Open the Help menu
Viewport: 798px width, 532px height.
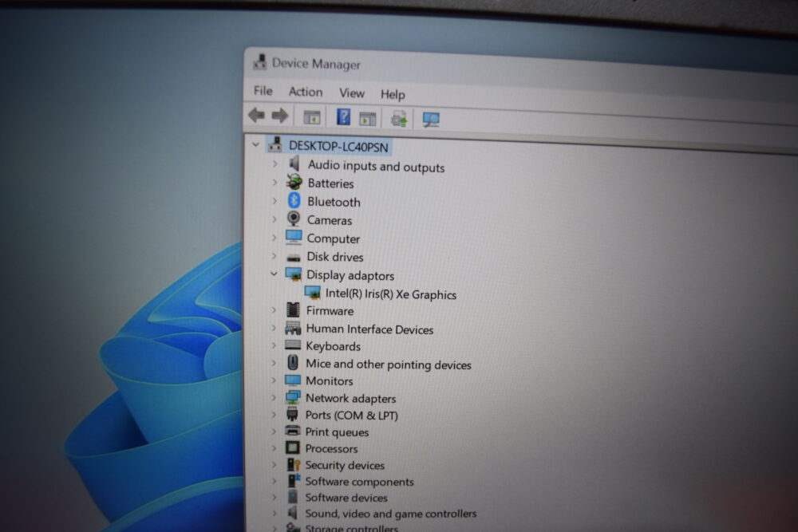tap(393, 94)
